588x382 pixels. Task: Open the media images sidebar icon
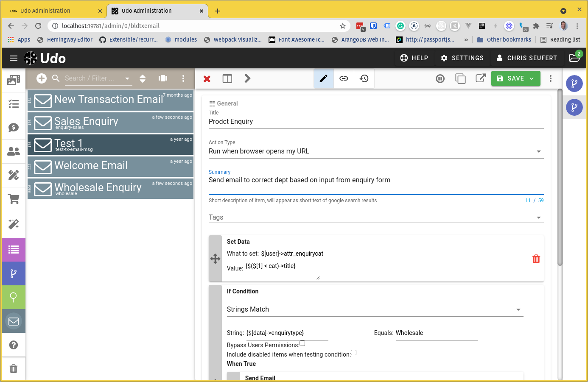[x=14, y=80]
